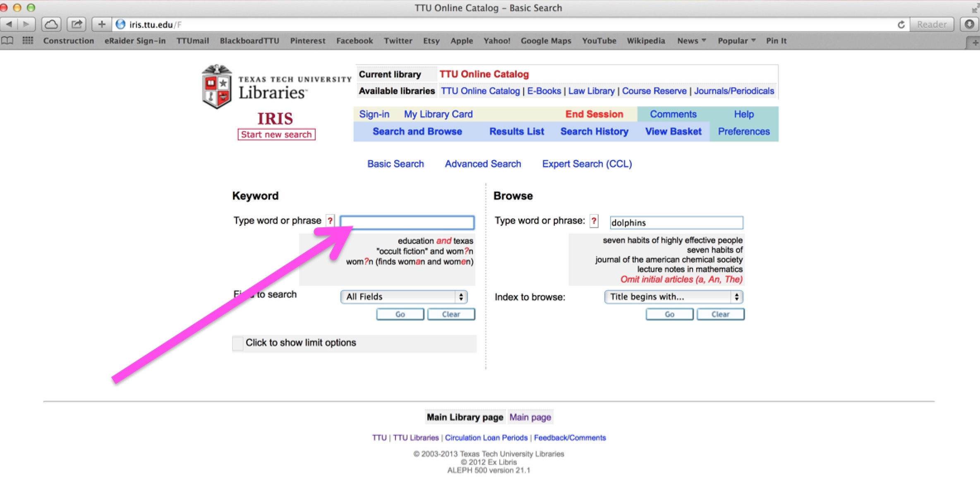Toggle Click to show limit options checkbox

[238, 343]
